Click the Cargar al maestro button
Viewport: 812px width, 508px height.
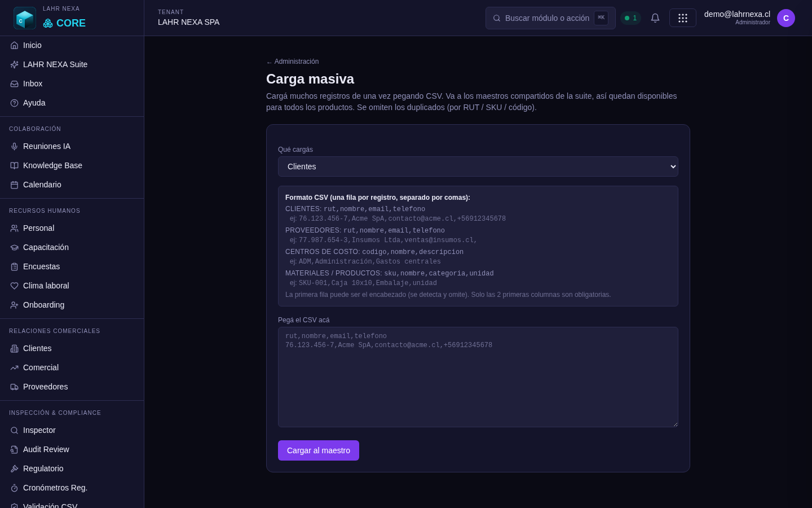point(319,450)
